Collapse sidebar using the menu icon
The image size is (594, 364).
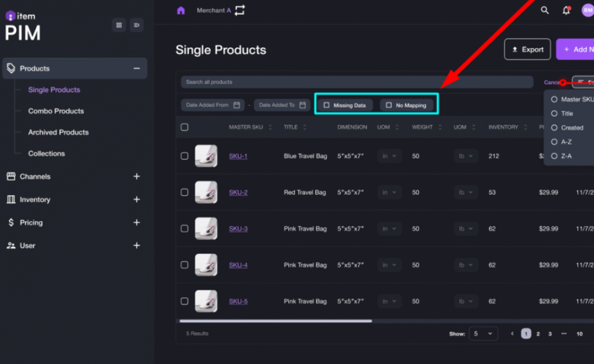pyautogui.click(x=136, y=25)
